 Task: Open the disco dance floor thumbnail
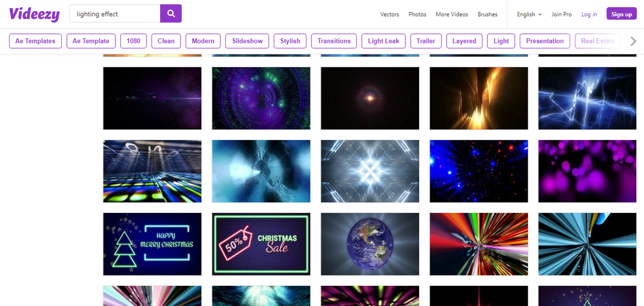click(152, 171)
